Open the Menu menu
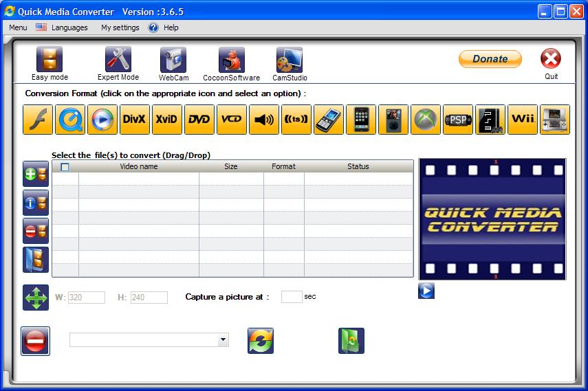588x391 pixels. (18, 27)
